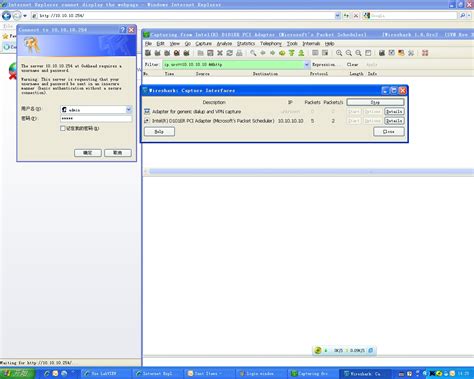
Task: Expand the Wireshark filter history dropdown
Action: click(307, 65)
